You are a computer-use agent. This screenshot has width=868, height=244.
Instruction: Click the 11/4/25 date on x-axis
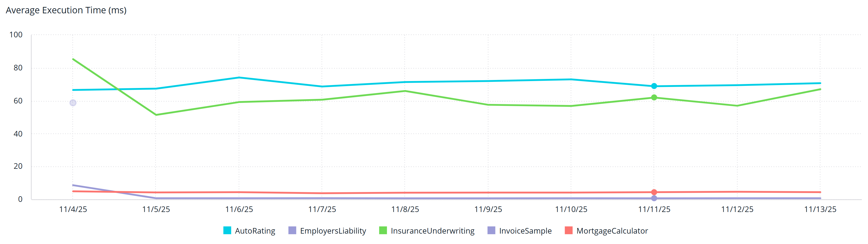73,209
